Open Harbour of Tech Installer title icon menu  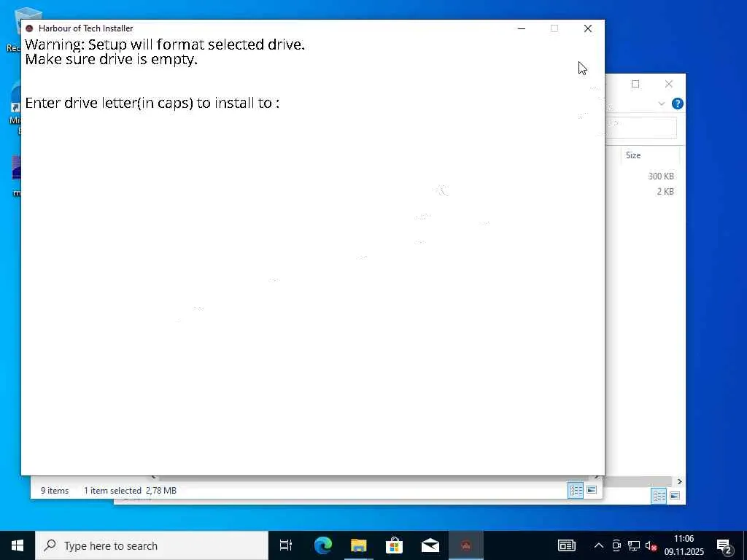[29, 28]
